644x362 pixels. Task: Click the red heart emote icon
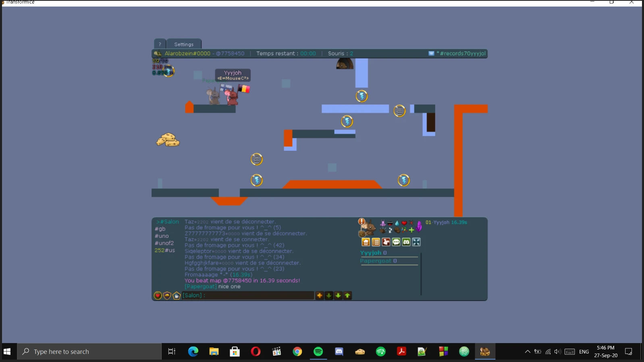(404, 223)
